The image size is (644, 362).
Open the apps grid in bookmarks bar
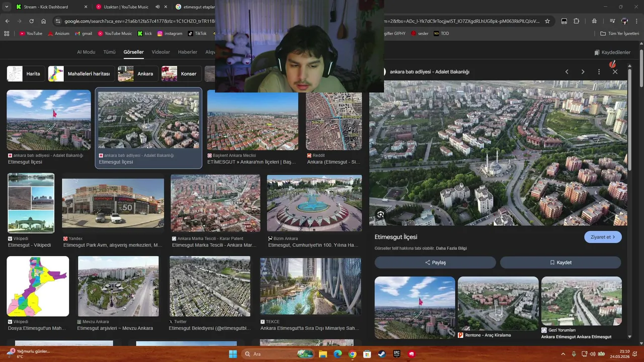7,34
